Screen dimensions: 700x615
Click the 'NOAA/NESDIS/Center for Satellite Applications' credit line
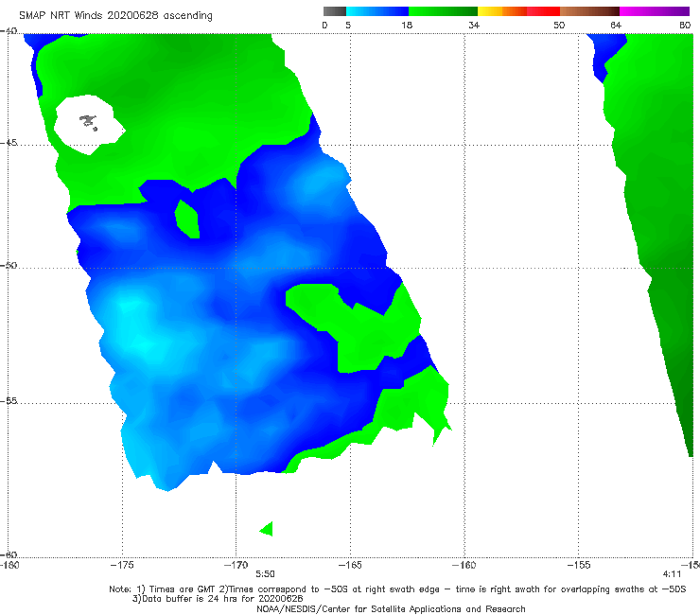coord(391,609)
